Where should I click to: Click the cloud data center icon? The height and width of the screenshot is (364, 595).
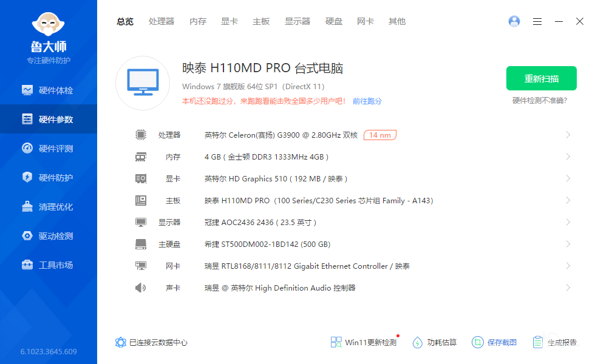(120, 342)
